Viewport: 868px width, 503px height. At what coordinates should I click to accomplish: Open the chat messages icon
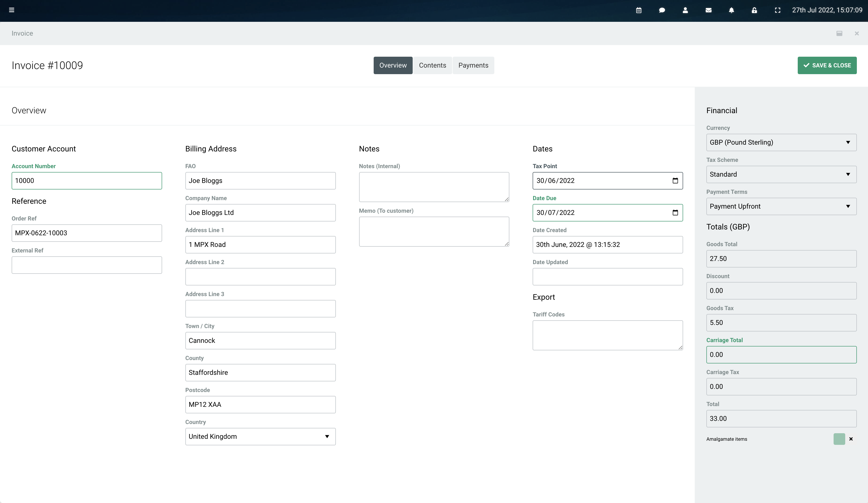click(x=662, y=10)
